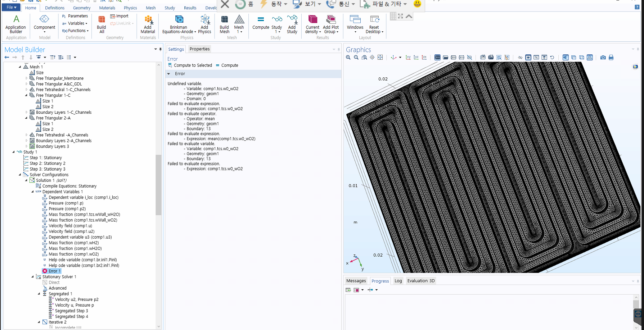Collapse the Mesh 1 tree node
The image size is (644, 330).
tap(20, 67)
